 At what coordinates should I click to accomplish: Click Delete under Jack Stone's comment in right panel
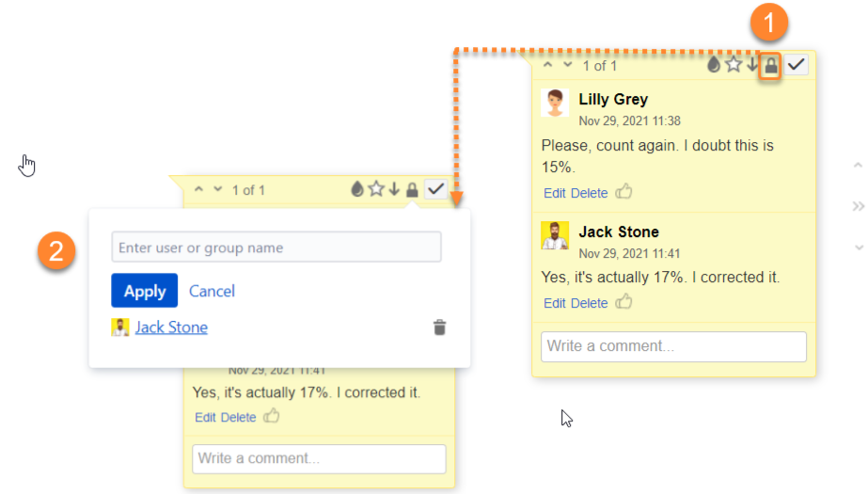point(589,303)
